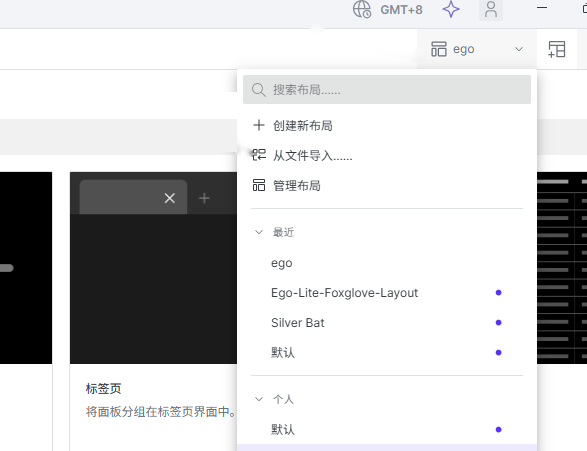Click the add panel icon
Viewport: 587px width, 451px height.
point(557,49)
